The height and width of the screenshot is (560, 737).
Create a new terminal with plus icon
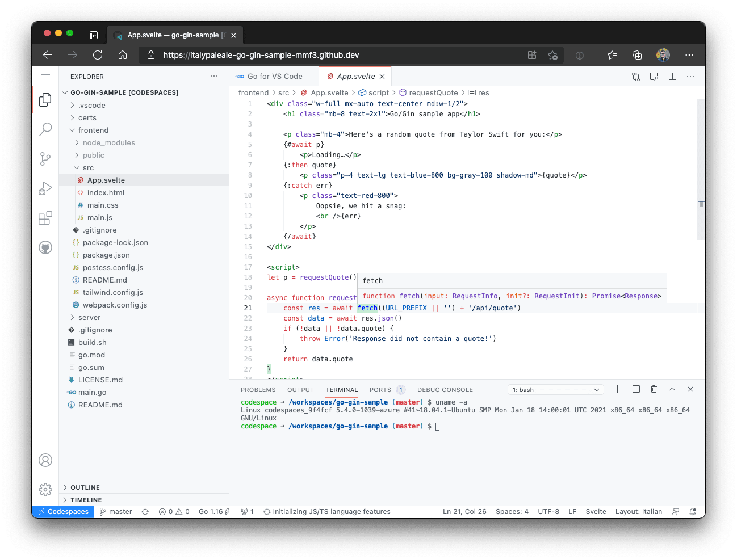click(618, 389)
